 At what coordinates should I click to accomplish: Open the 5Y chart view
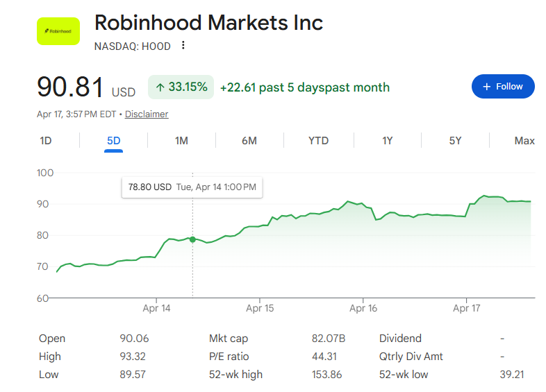[455, 141]
